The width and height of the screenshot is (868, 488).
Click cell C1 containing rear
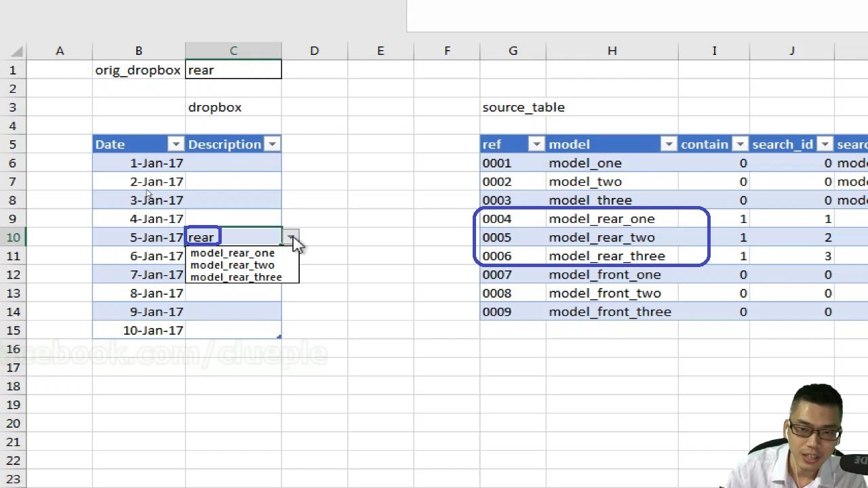tap(233, 70)
